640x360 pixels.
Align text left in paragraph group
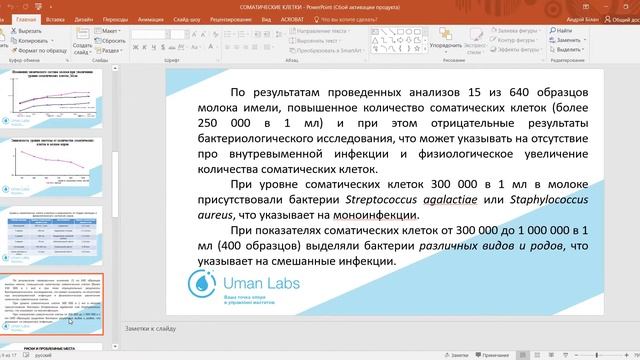227,47
